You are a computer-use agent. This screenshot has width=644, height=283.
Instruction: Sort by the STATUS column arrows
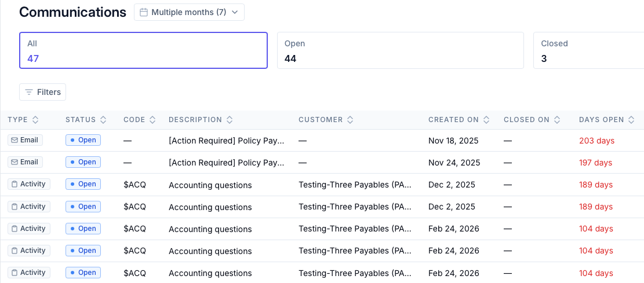point(103,120)
